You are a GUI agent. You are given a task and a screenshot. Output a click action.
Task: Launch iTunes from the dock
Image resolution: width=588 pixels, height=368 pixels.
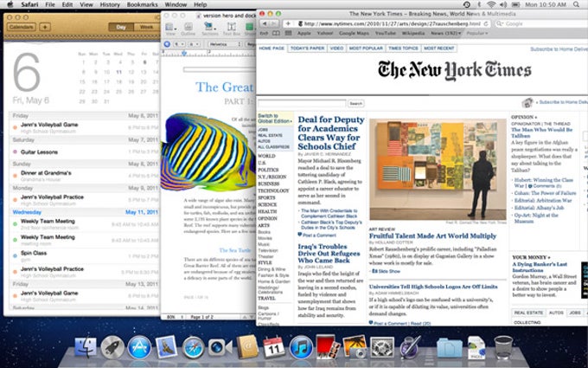pyautogui.click(x=301, y=347)
